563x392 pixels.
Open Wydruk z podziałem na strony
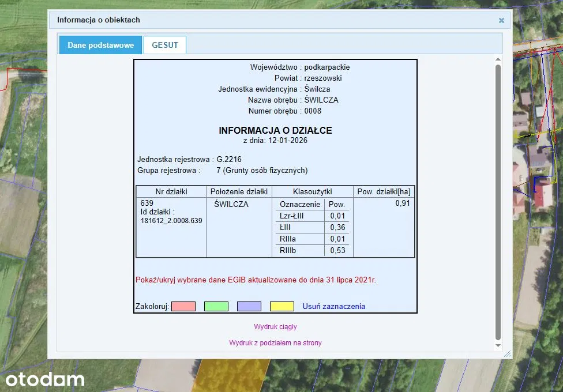[x=275, y=343]
